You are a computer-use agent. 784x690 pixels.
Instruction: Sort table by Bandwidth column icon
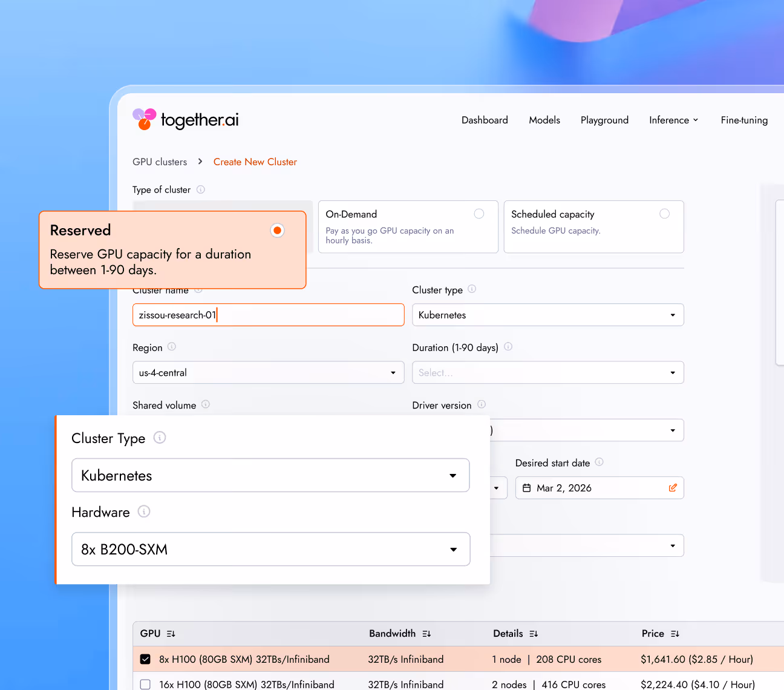[x=426, y=634]
